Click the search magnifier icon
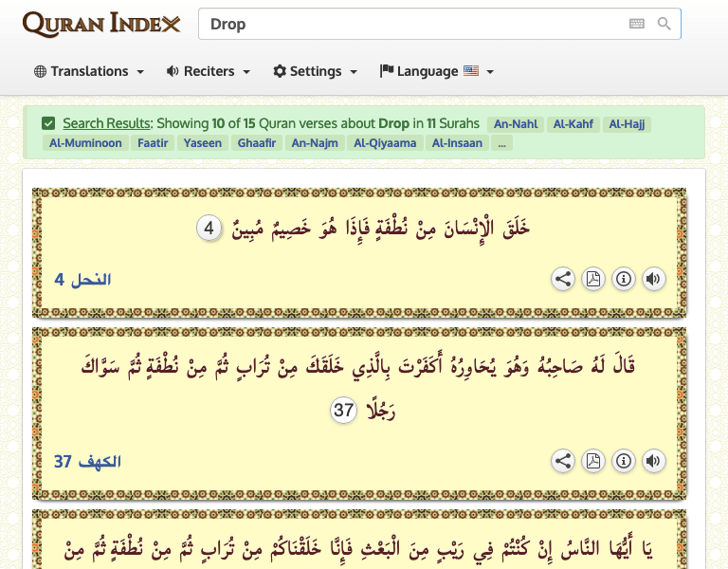The image size is (728, 569). coord(664,24)
